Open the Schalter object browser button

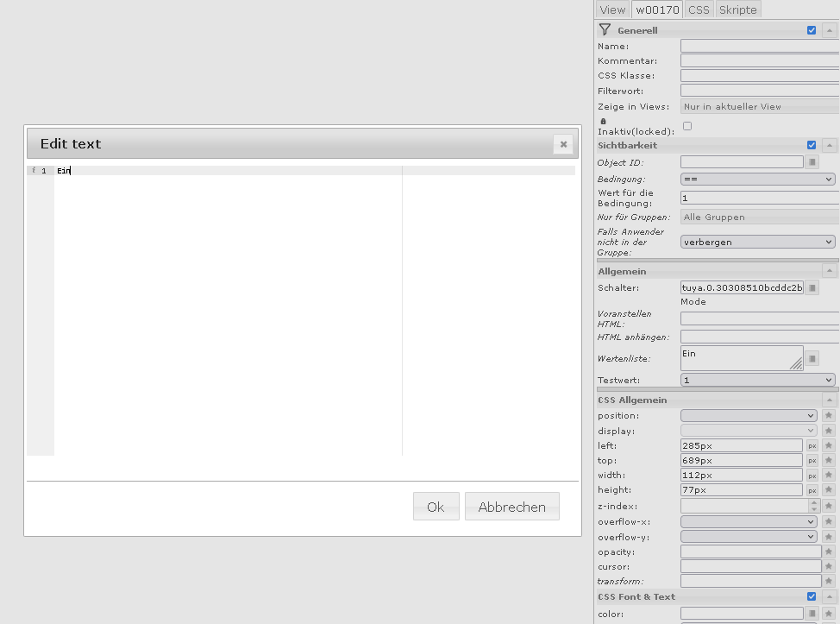click(812, 288)
